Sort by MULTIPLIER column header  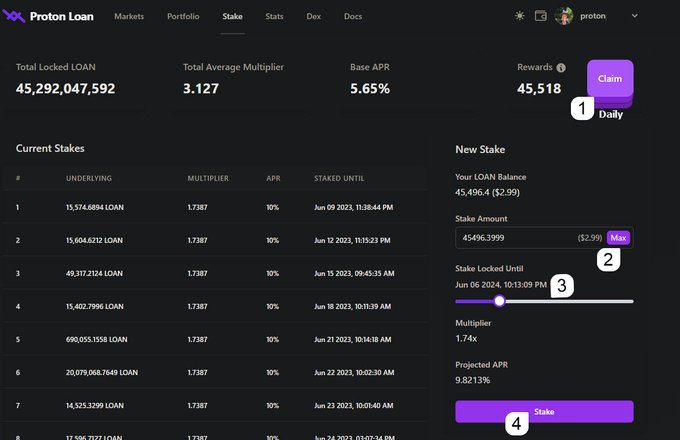pyautogui.click(x=208, y=178)
